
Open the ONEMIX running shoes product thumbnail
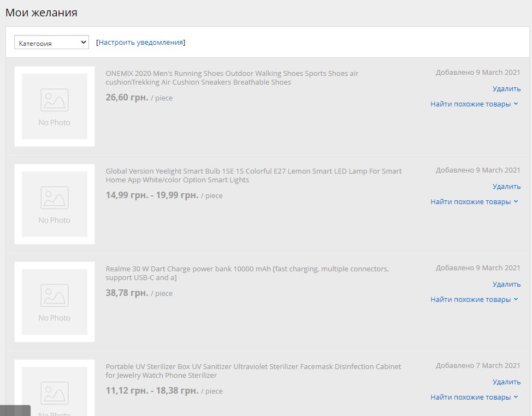click(55, 106)
